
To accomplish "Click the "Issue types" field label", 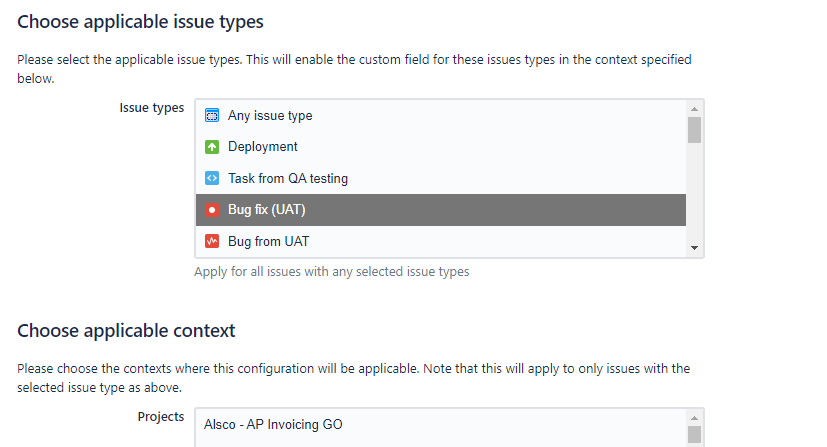I will (151, 108).
